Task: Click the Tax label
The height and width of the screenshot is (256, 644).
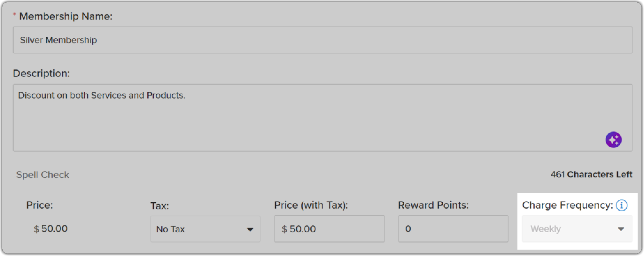Action: pyautogui.click(x=159, y=206)
